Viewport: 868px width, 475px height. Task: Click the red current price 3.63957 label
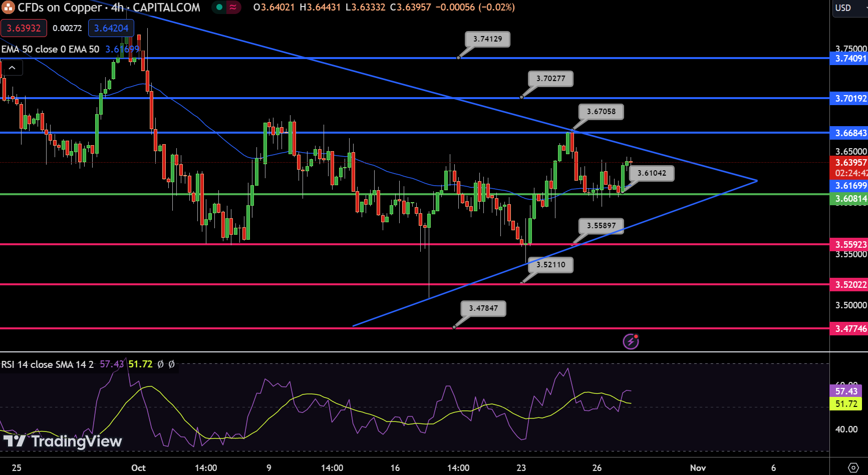point(849,163)
